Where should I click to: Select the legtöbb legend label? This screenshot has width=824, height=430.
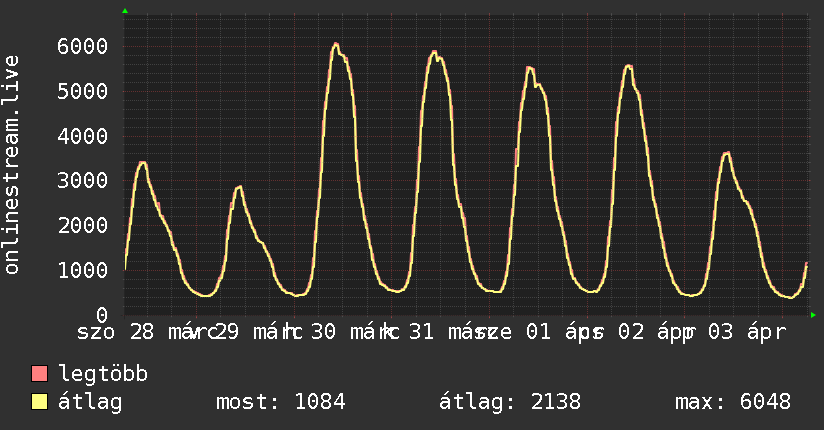(x=104, y=375)
